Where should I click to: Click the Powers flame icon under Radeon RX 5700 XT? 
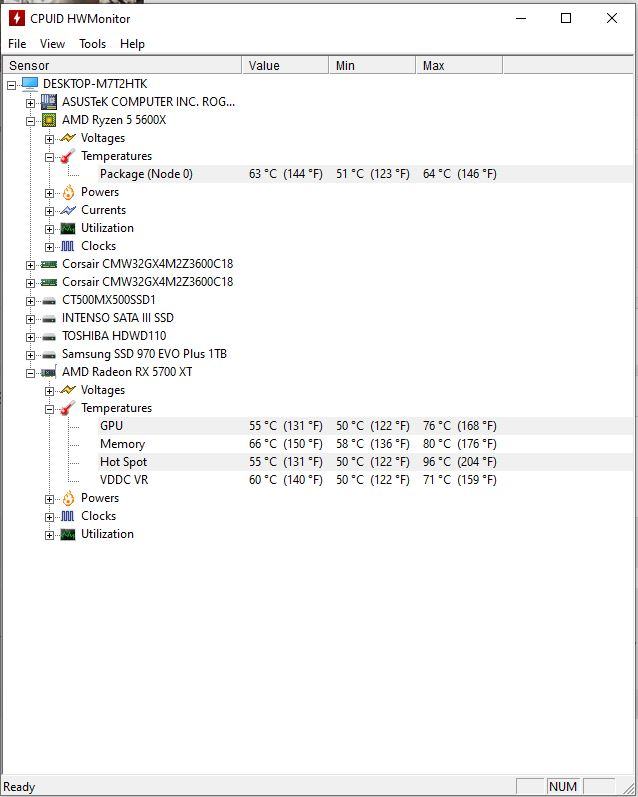pyautogui.click(x=68, y=498)
